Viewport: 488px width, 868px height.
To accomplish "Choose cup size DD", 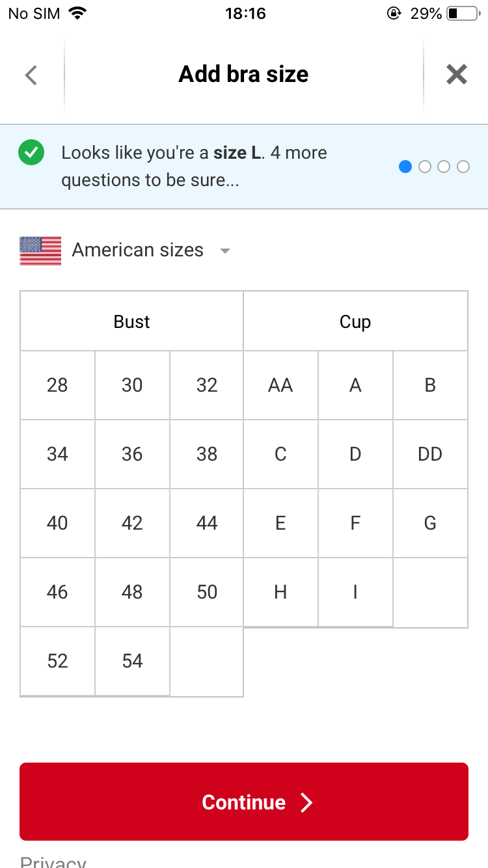I will tap(430, 454).
